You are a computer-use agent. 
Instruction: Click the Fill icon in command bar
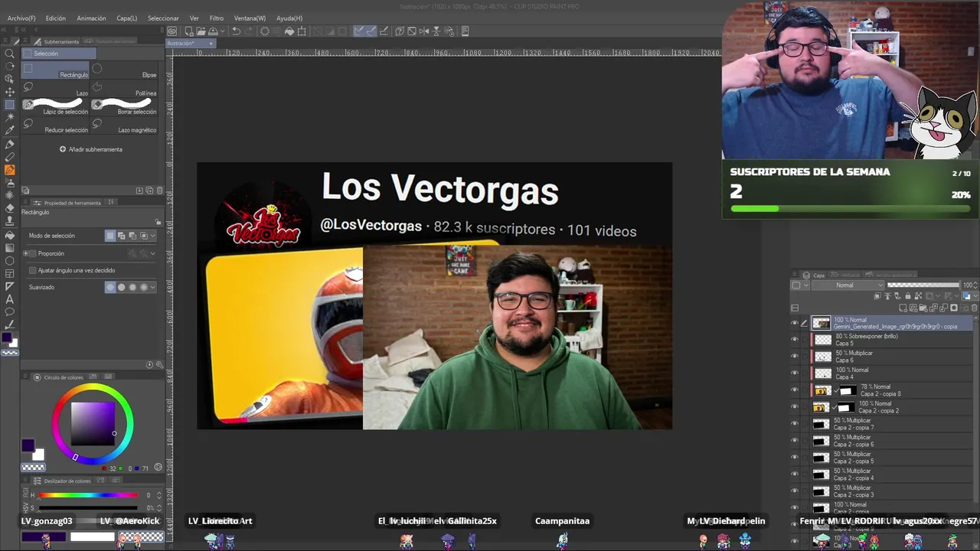click(x=289, y=31)
